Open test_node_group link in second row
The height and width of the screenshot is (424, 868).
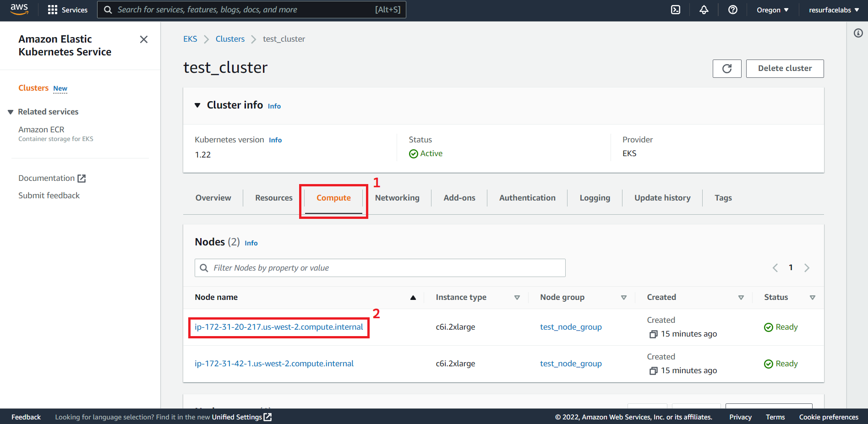(571, 364)
